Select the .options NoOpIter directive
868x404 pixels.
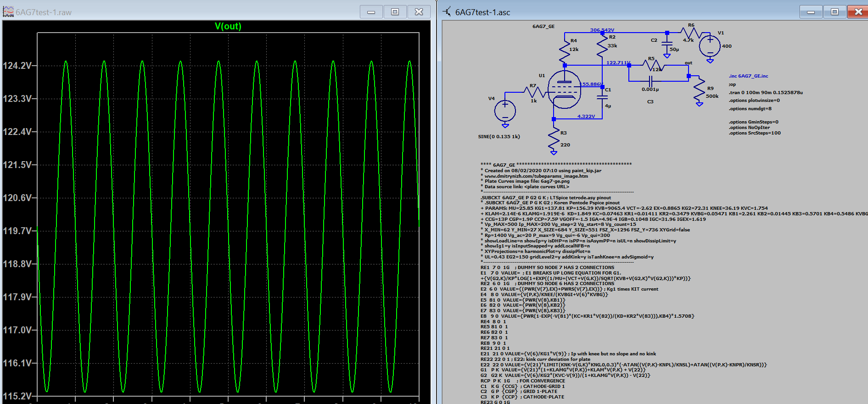point(749,128)
